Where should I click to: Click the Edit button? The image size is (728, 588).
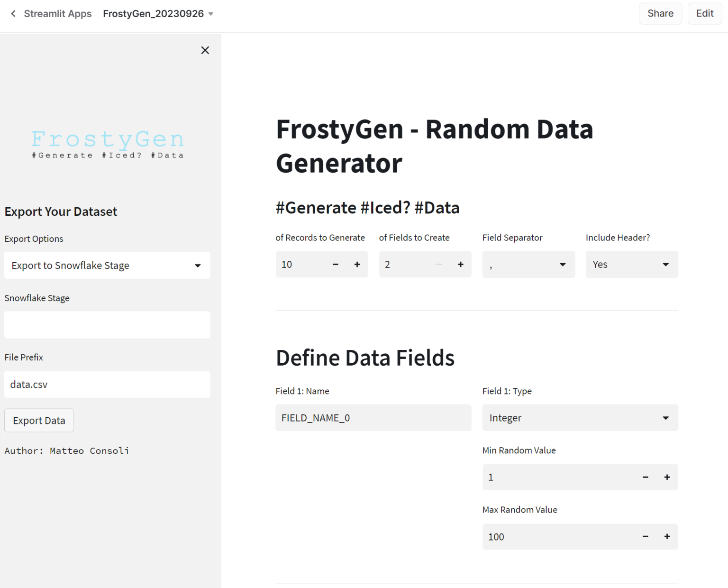point(705,13)
